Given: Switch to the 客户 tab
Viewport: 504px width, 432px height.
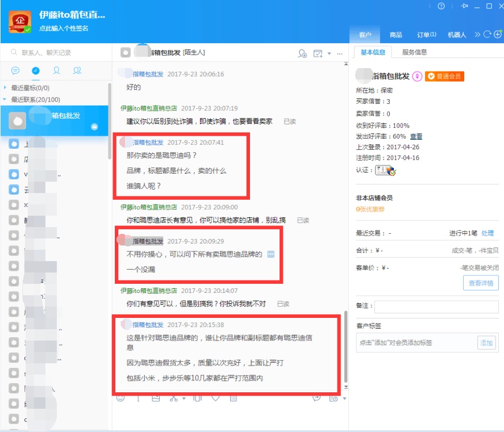Looking at the screenshot, I should (365, 35).
